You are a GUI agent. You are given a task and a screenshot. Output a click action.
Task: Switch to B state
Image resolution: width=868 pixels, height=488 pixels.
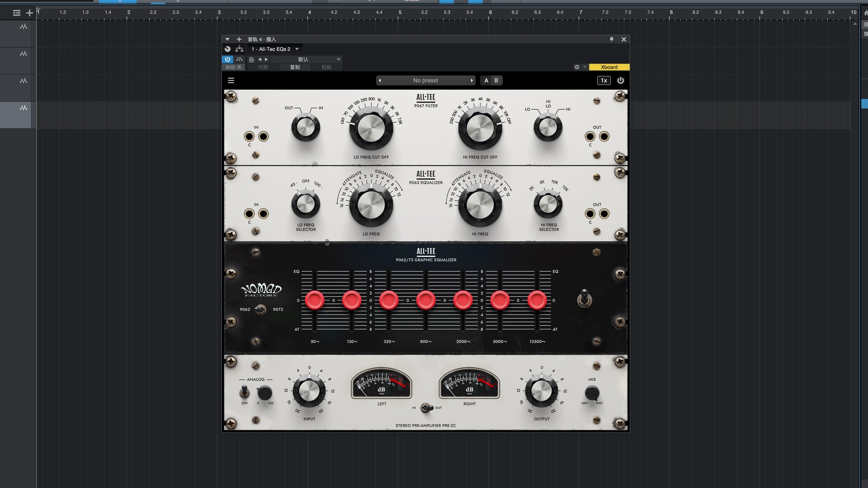click(x=496, y=80)
